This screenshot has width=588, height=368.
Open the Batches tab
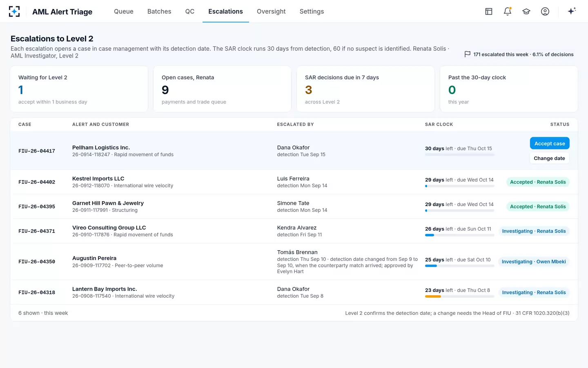tap(159, 11)
